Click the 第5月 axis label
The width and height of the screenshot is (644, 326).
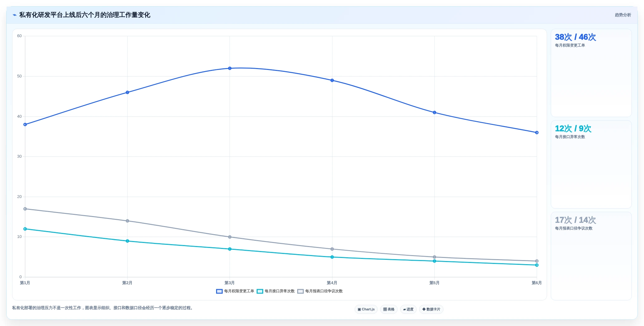pyautogui.click(x=434, y=283)
